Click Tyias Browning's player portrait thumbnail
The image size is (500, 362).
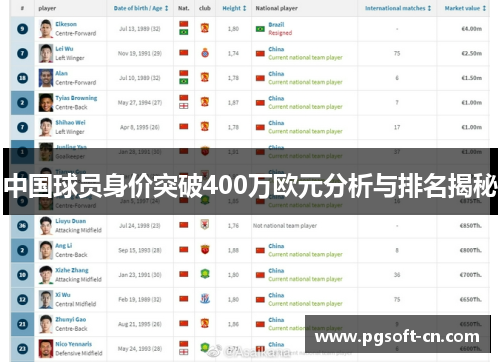[x=46, y=103]
